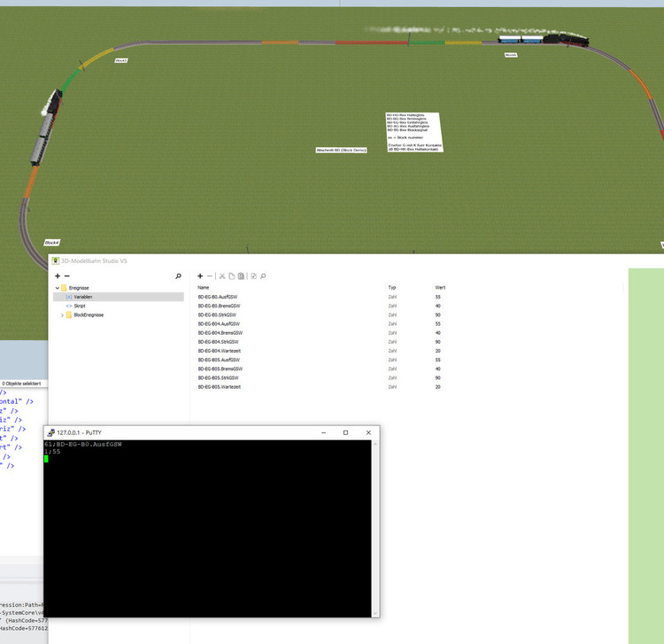Viewport: 664px width, 644px height.
Task: Click value 40 of BD-EG-B0.BremsGSW
Action: (438, 306)
